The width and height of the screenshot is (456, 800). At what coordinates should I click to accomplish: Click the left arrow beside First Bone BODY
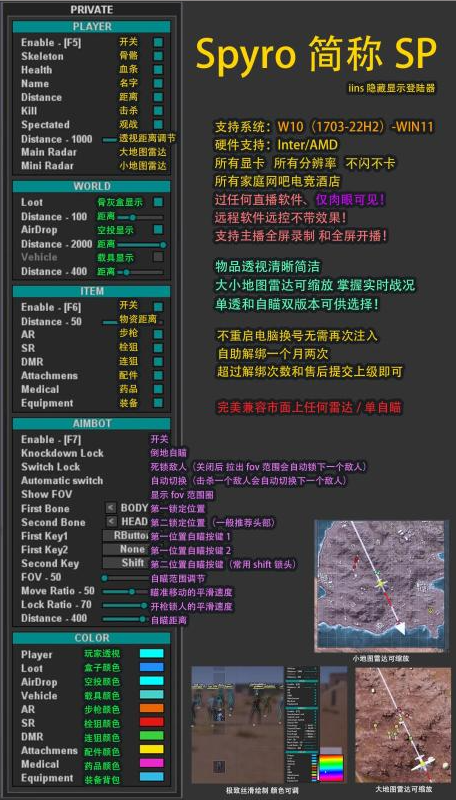[111, 508]
